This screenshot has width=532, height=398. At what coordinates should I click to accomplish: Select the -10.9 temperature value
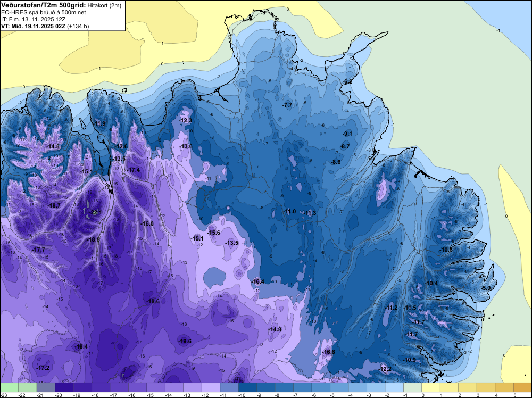point(410,360)
